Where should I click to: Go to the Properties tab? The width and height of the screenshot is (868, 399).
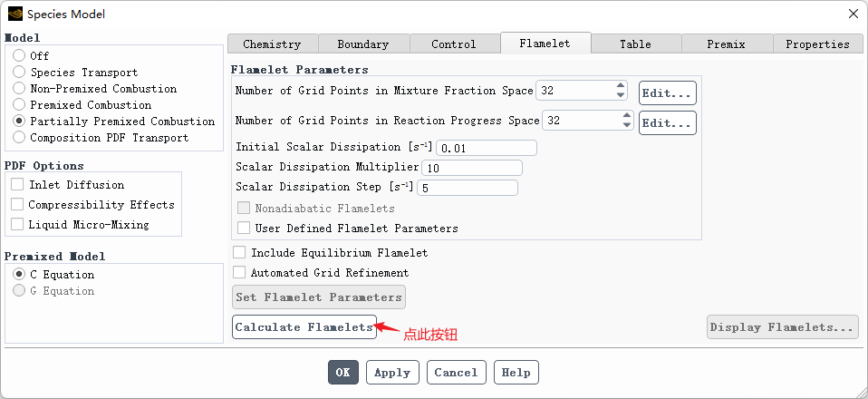pos(817,44)
